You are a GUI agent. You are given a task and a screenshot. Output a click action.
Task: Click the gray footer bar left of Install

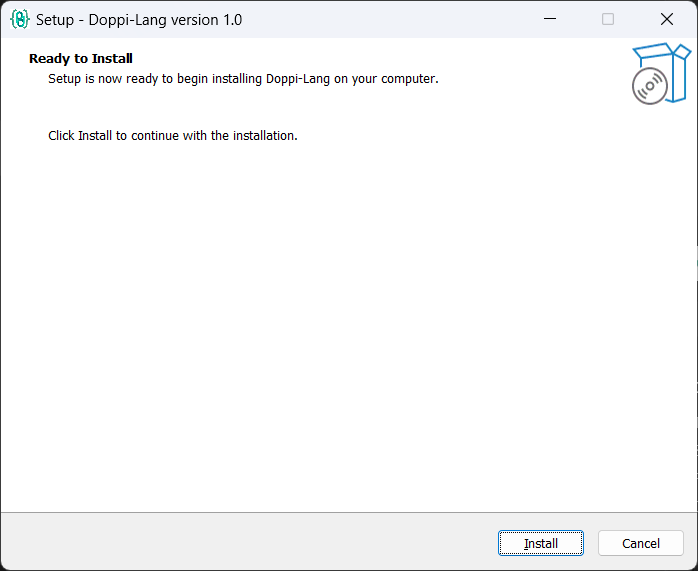coord(249,542)
